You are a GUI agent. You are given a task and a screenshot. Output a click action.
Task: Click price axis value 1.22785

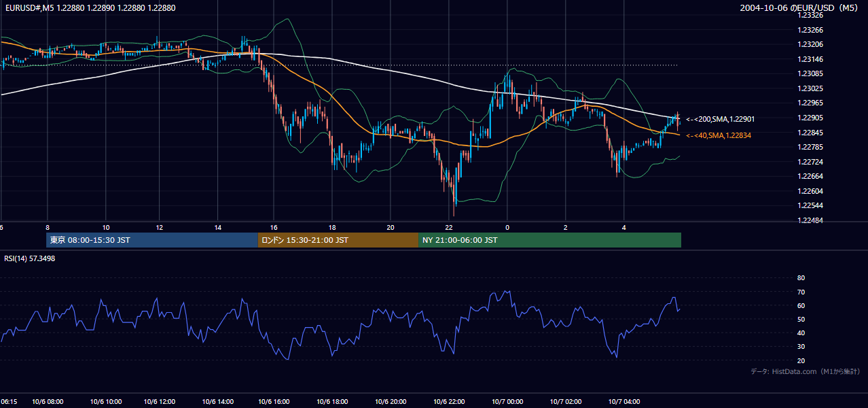coord(810,147)
